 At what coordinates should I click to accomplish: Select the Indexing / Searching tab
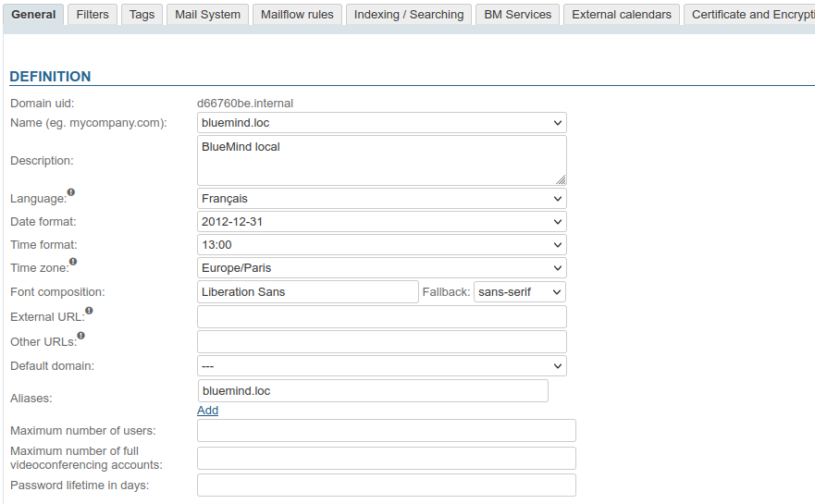click(409, 15)
